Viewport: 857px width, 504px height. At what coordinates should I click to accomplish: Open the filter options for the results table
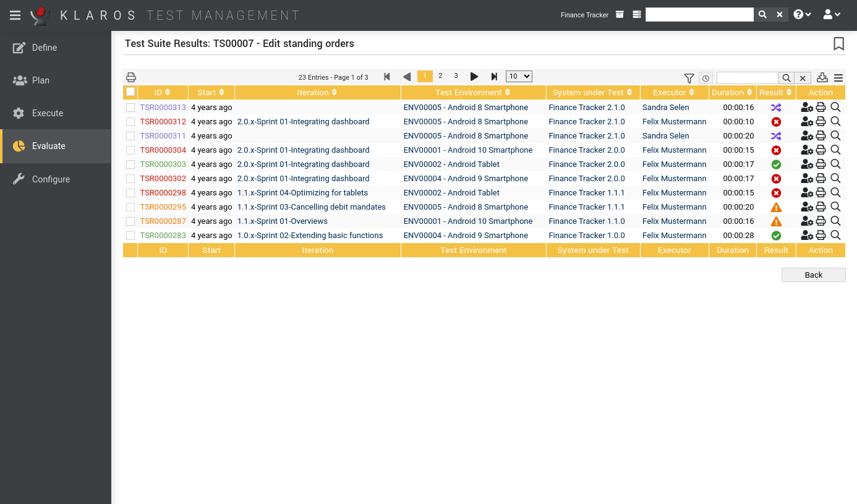tap(689, 78)
